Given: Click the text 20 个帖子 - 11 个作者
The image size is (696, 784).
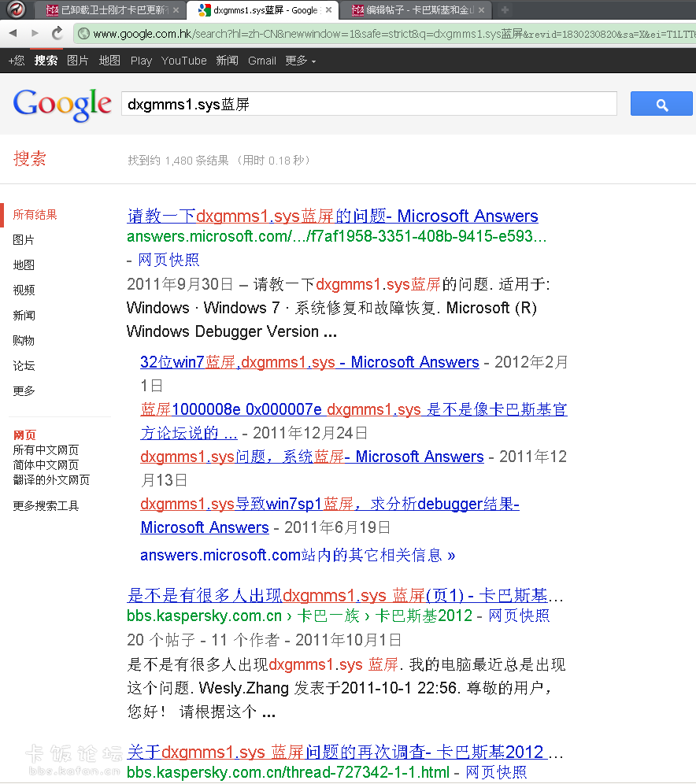Looking at the screenshot, I should [x=203, y=639].
